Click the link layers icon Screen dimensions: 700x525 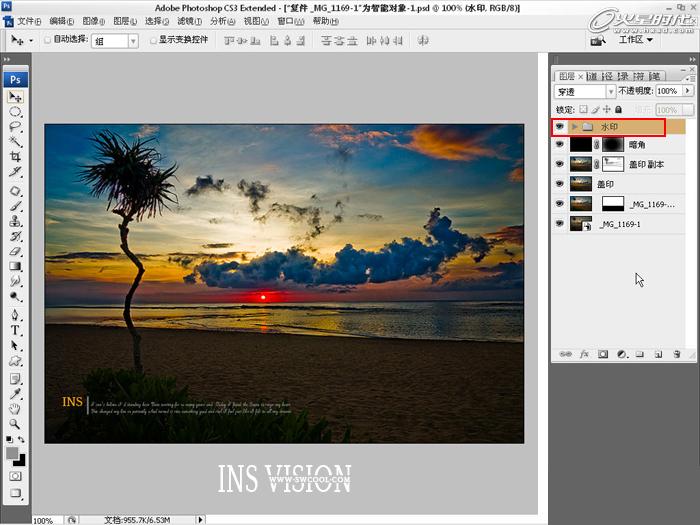566,354
